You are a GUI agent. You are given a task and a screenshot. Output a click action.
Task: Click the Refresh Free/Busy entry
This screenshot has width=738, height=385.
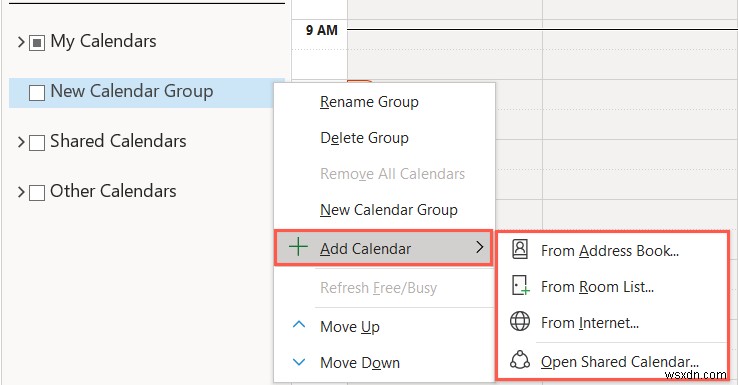tap(384, 288)
